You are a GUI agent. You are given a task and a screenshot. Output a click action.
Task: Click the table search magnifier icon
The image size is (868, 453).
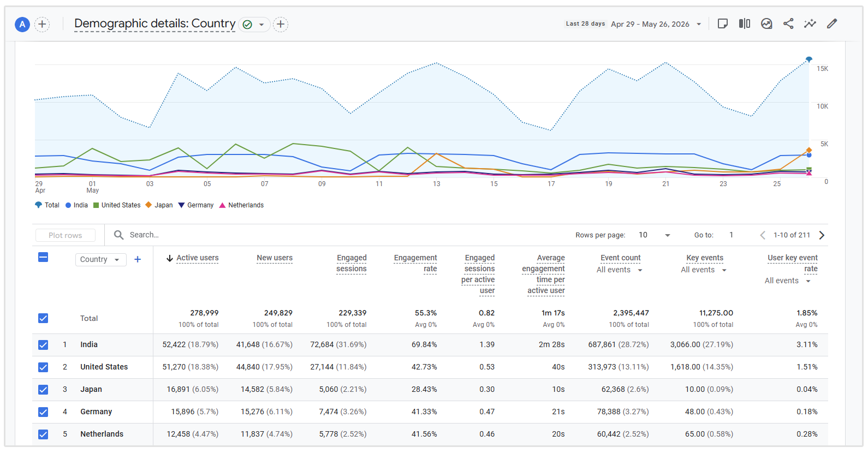click(x=118, y=235)
